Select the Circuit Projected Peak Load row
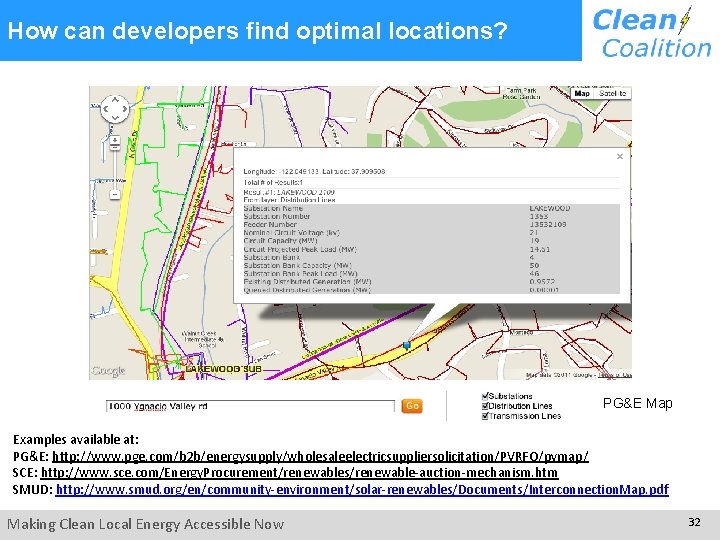 click(431, 249)
